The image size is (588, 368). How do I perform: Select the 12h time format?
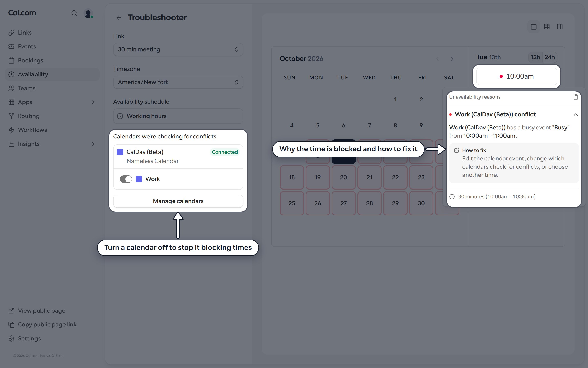click(535, 57)
